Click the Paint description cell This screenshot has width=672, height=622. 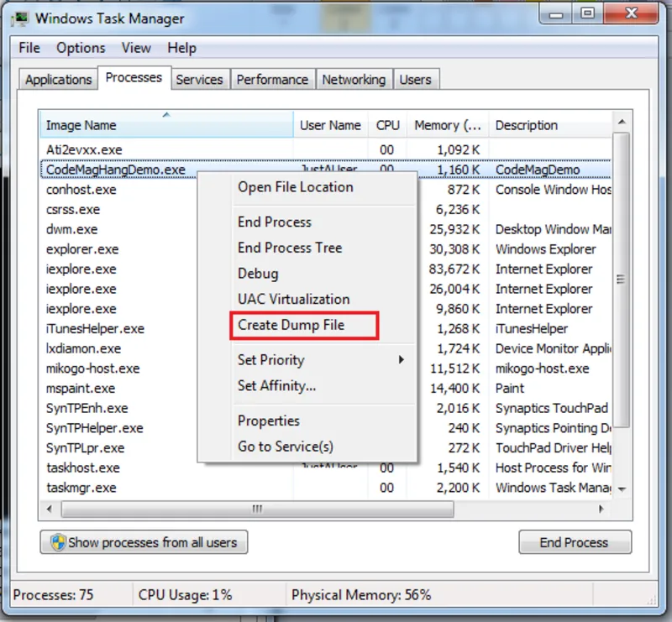click(510, 388)
